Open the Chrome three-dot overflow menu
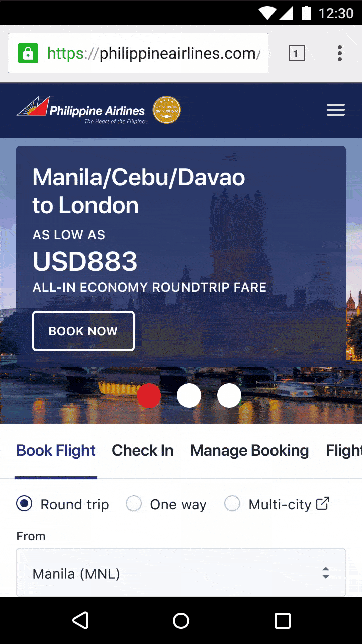This screenshot has height=644, width=362. (340, 53)
